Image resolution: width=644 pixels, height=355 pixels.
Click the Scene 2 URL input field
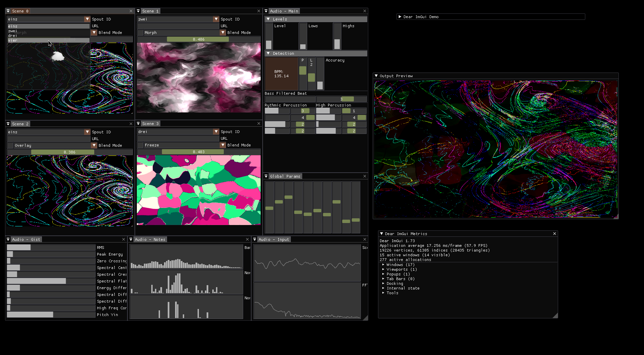click(49, 139)
